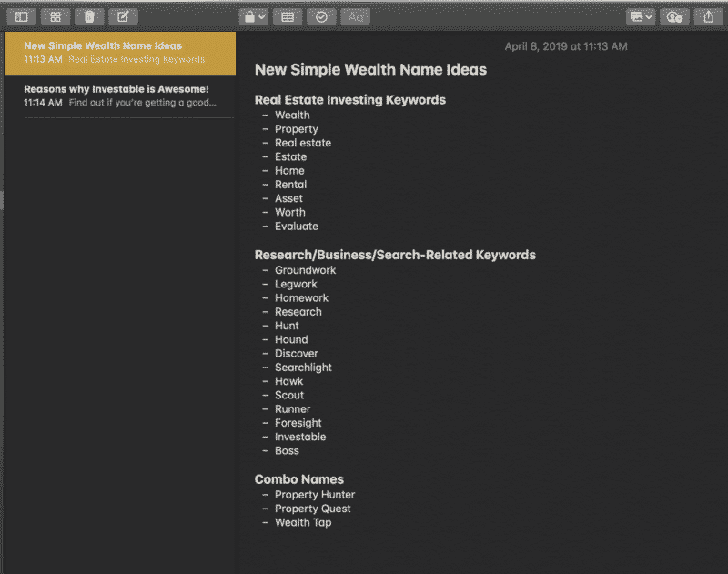The image size is (728, 574).
Task: Click the Rental list item
Action: (290, 185)
